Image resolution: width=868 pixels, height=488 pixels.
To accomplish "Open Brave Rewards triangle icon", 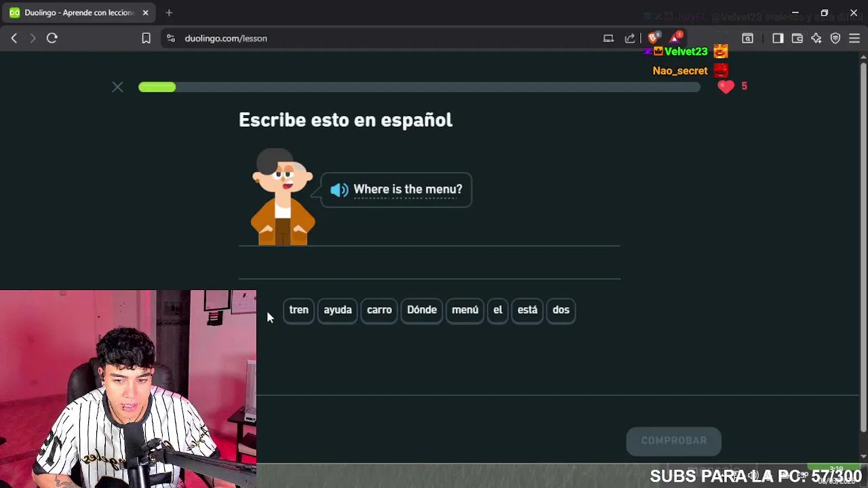I will click(x=675, y=38).
